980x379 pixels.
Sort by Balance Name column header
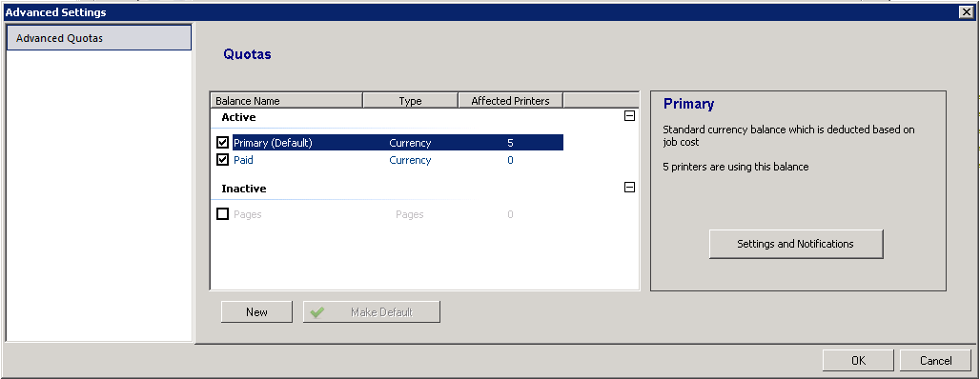[x=286, y=101]
